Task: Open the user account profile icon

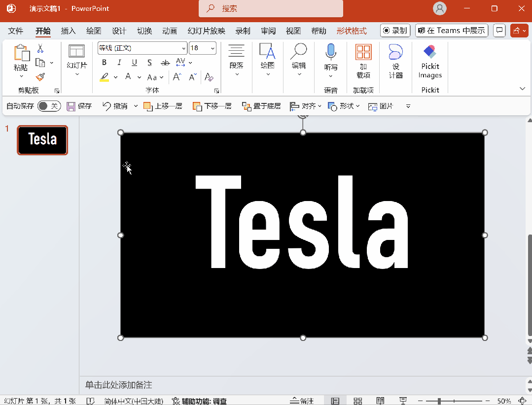Action: pos(440,8)
